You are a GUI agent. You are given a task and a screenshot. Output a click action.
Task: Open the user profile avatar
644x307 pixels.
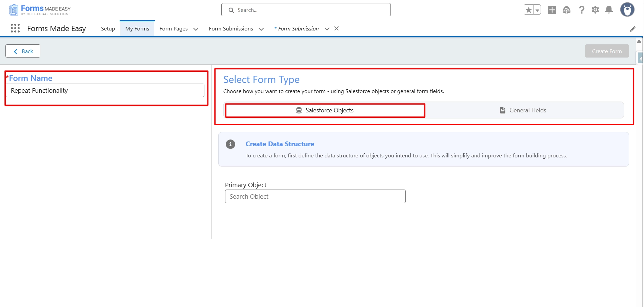pyautogui.click(x=627, y=10)
